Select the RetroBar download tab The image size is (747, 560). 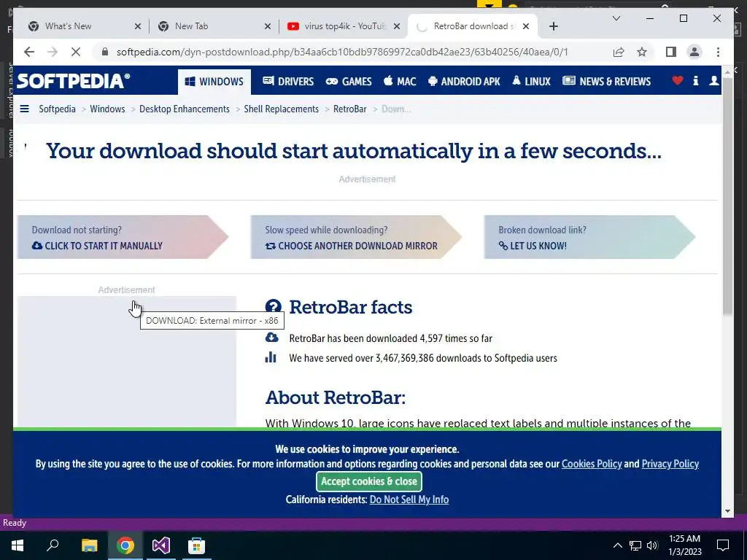pyautogui.click(x=472, y=26)
